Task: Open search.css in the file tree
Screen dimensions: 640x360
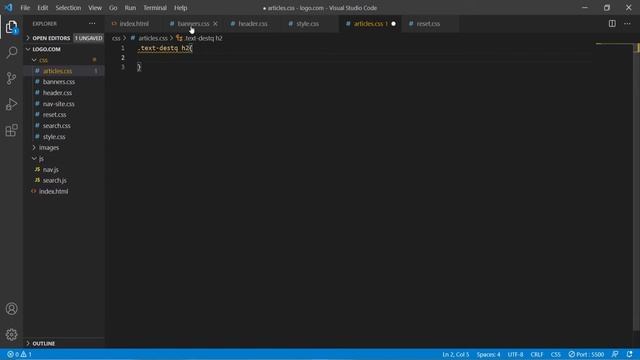Action: tap(57, 126)
